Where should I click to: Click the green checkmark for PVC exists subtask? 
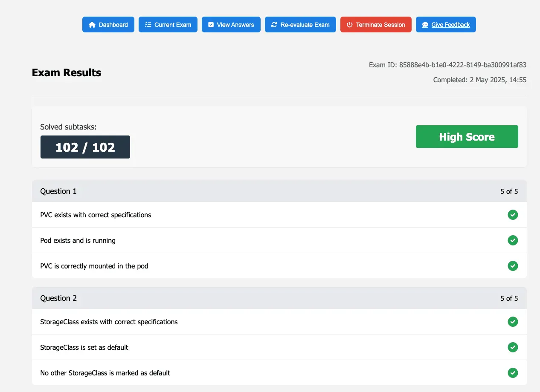(513, 215)
